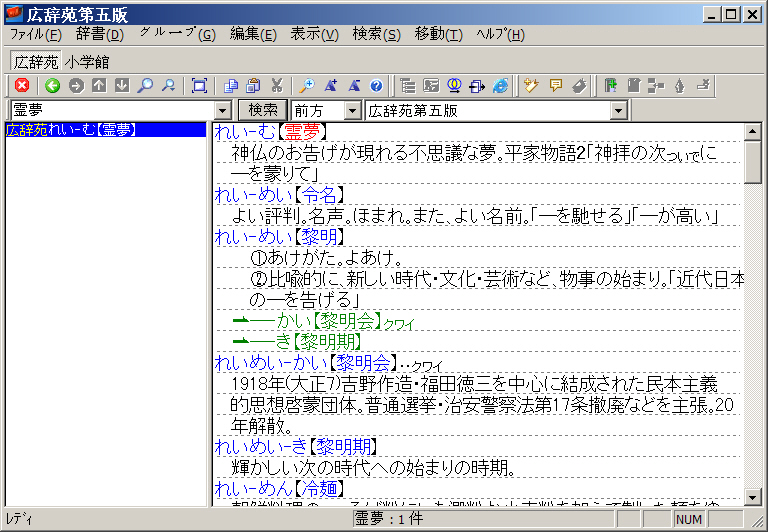Click the 検索 search button
768x532 pixels.
click(x=263, y=110)
